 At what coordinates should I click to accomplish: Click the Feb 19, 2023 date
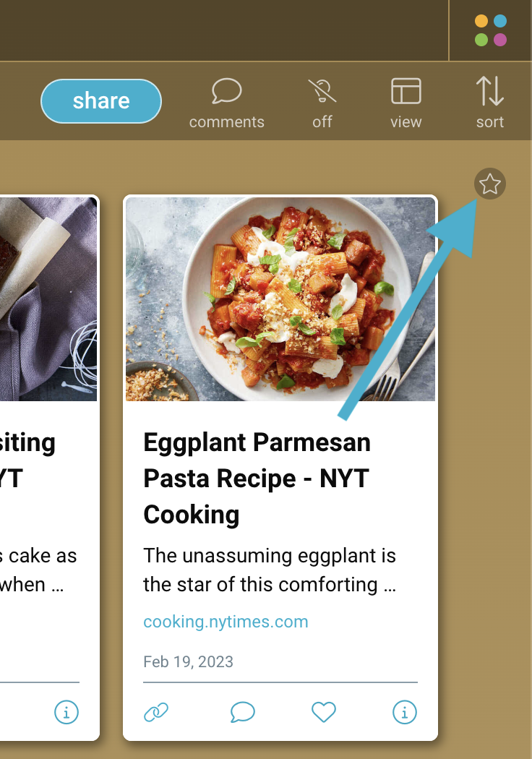[x=188, y=662]
